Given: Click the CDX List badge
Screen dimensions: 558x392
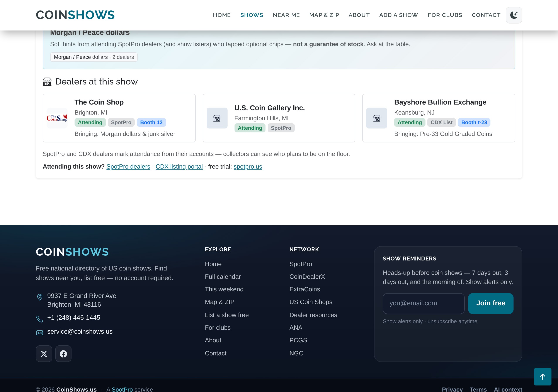Looking at the screenshot, I should point(442,122).
